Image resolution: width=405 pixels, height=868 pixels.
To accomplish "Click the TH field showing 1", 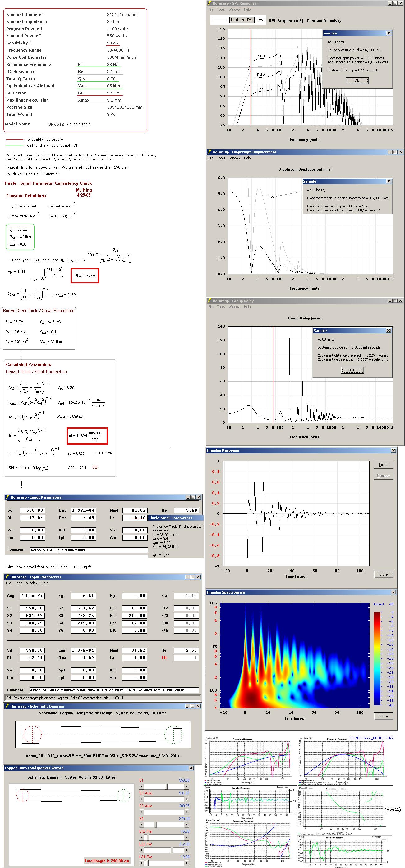I will [186, 658].
